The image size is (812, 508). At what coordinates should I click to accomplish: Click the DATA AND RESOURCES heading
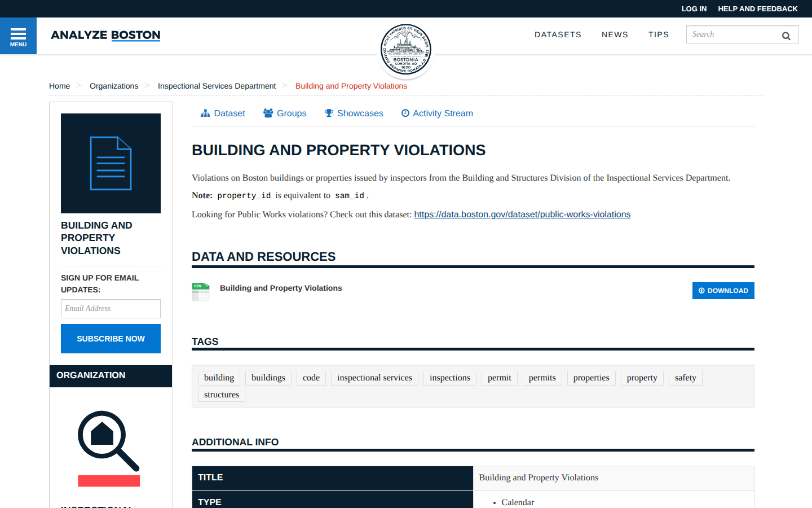(263, 257)
